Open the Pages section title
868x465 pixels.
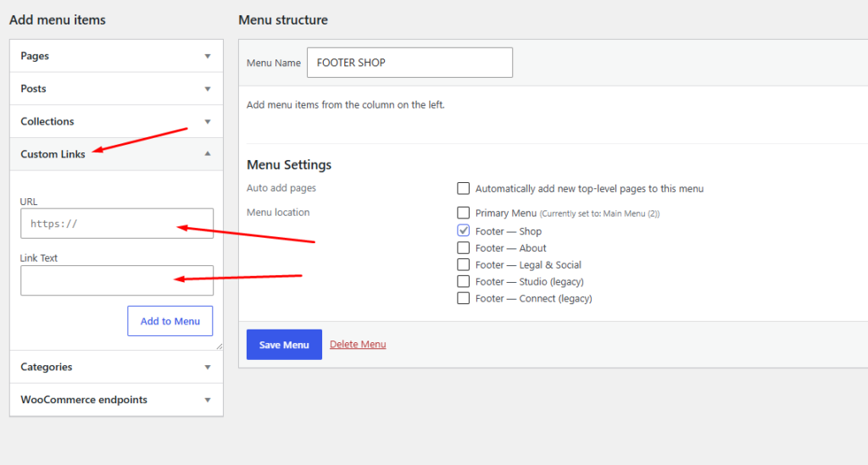tap(35, 56)
